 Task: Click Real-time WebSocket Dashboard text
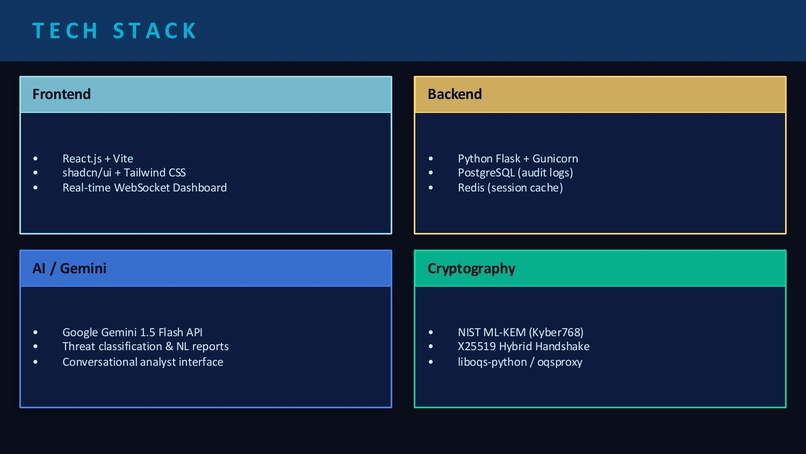pyautogui.click(x=144, y=188)
